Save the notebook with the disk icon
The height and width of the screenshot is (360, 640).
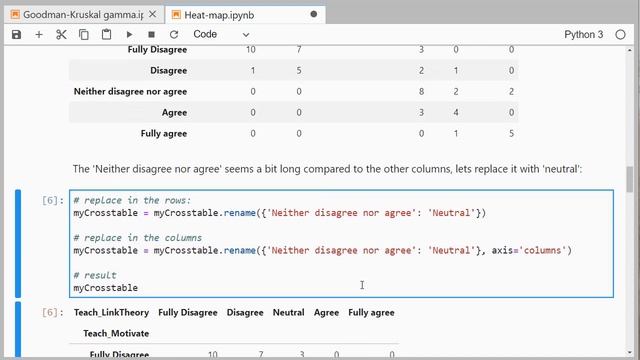(16, 35)
